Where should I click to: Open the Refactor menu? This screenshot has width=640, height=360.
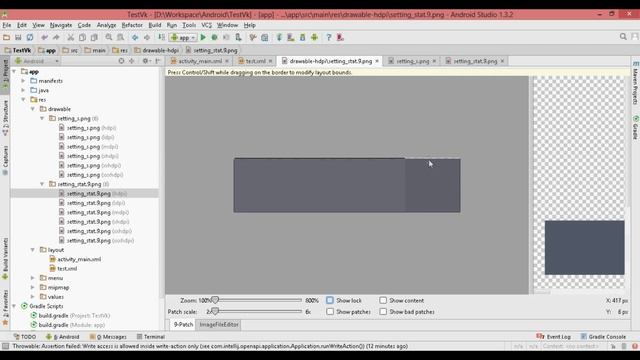[x=132, y=25]
